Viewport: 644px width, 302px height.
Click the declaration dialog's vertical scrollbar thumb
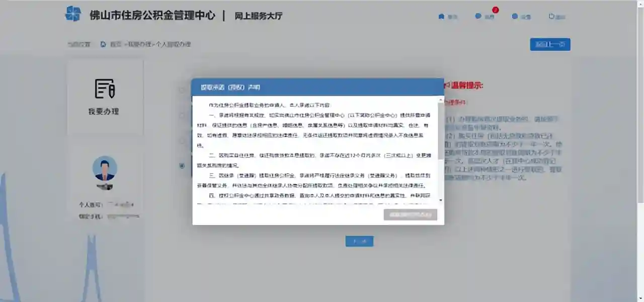point(441,131)
